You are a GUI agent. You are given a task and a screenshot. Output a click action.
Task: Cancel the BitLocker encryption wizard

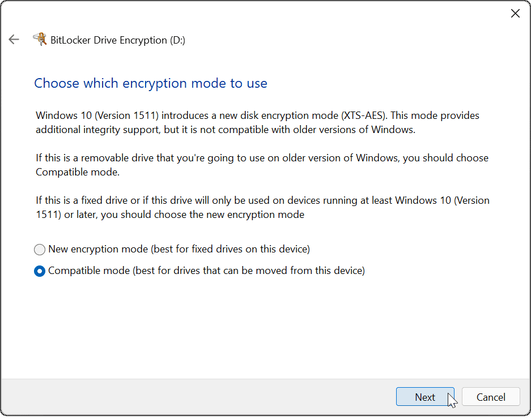click(x=491, y=397)
